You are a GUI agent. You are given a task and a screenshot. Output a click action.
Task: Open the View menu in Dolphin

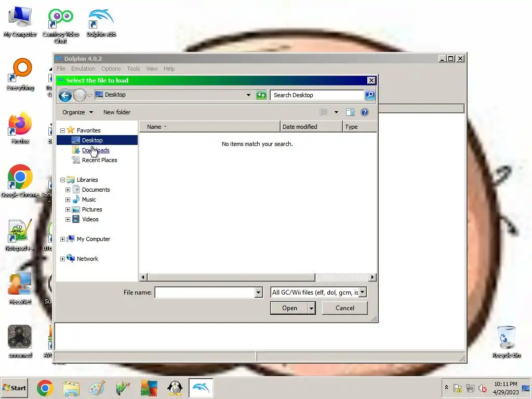pyautogui.click(x=152, y=69)
